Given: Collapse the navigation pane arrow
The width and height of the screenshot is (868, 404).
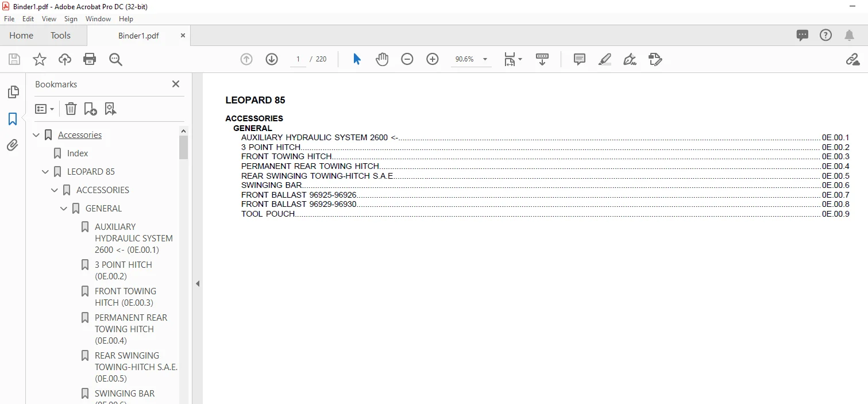Looking at the screenshot, I should [198, 283].
